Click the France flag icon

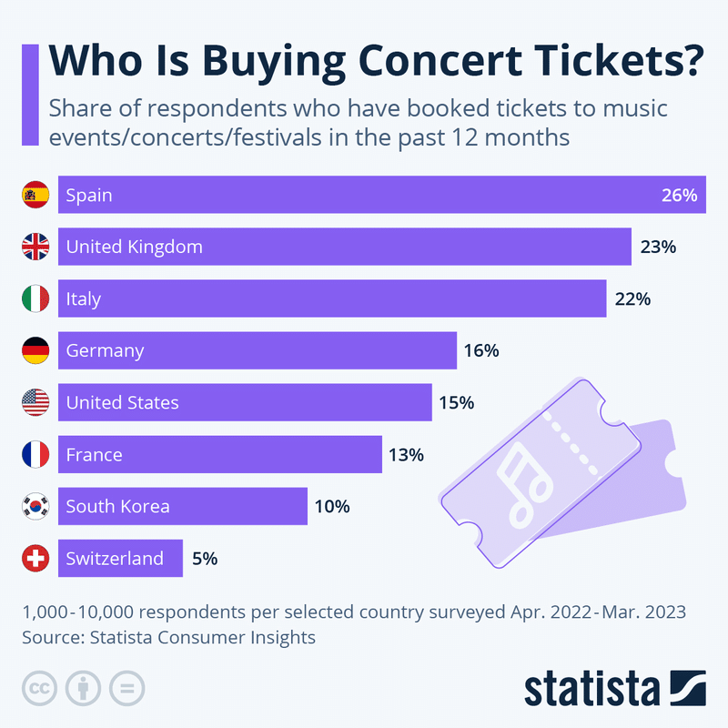[35, 454]
